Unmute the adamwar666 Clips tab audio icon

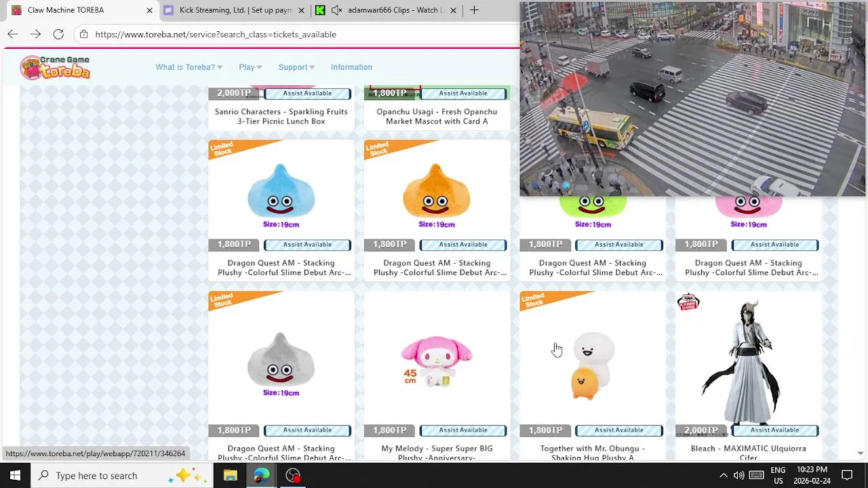(336, 10)
